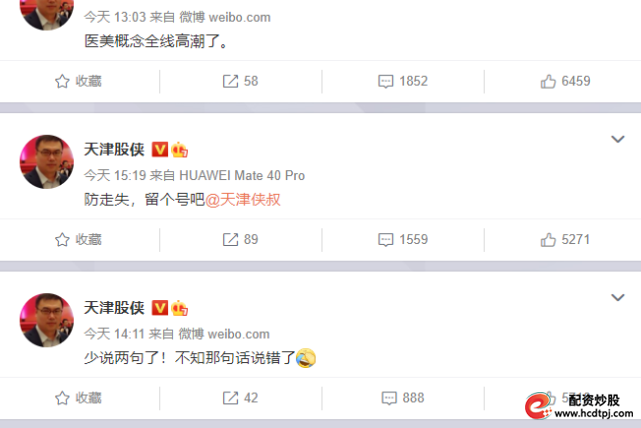The height and width of the screenshot is (428, 641).
Task: Open comments on the post showing 1852
Action: (403, 81)
